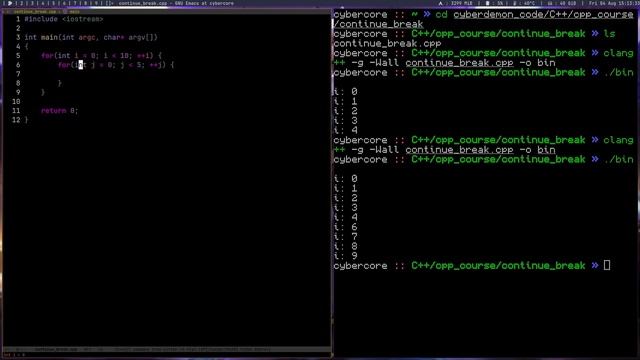The image size is (640, 360).
Task: Switch to workspace 6 in the top bar
Action: pyautogui.click(x=64, y=3)
